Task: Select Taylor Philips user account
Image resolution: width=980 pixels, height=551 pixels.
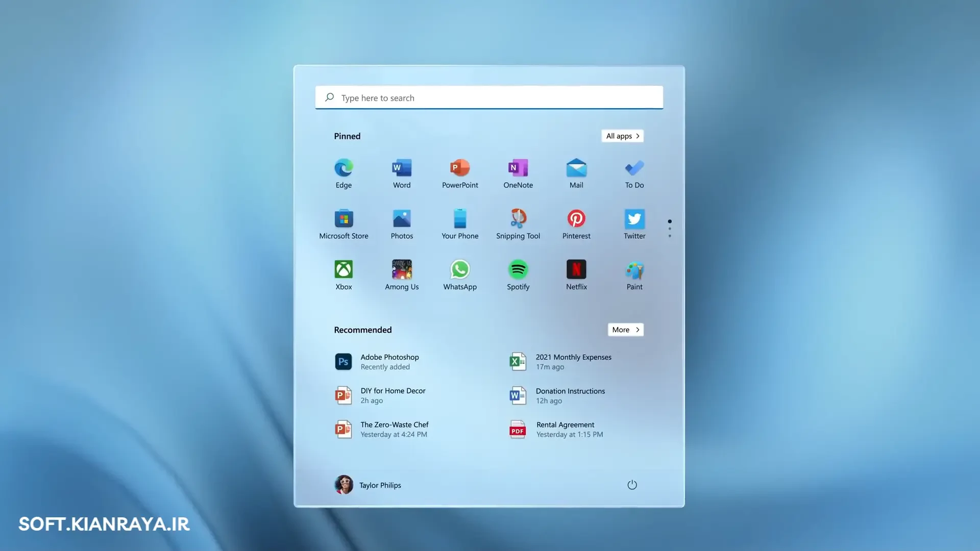Action: [x=367, y=484]
